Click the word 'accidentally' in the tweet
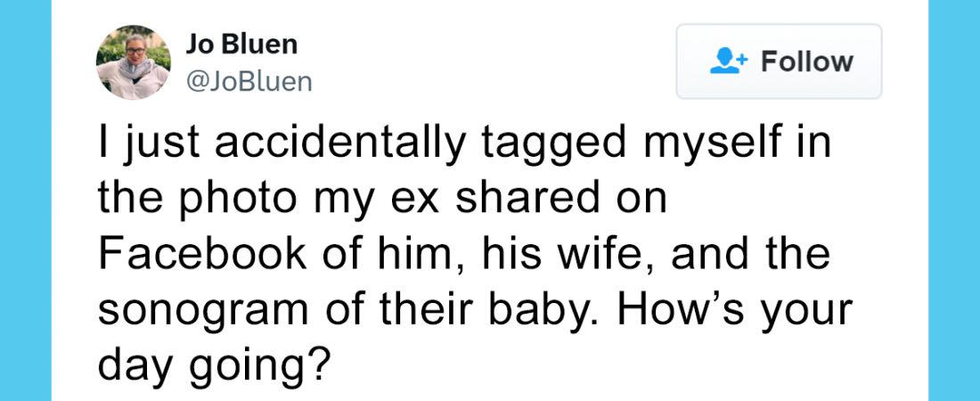 pos(340,144)
